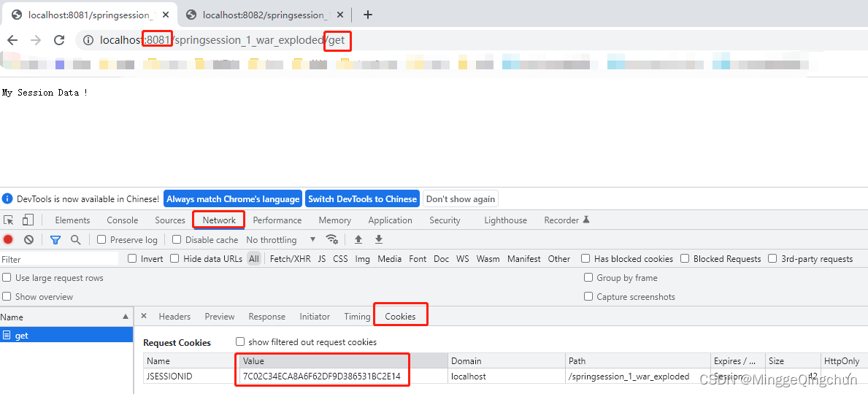The height and width of the screenshot is (394, 868).
Task: Toggle the device toolbar icon in DevTools
Action: pyautogui.click(x=28, y=220)
